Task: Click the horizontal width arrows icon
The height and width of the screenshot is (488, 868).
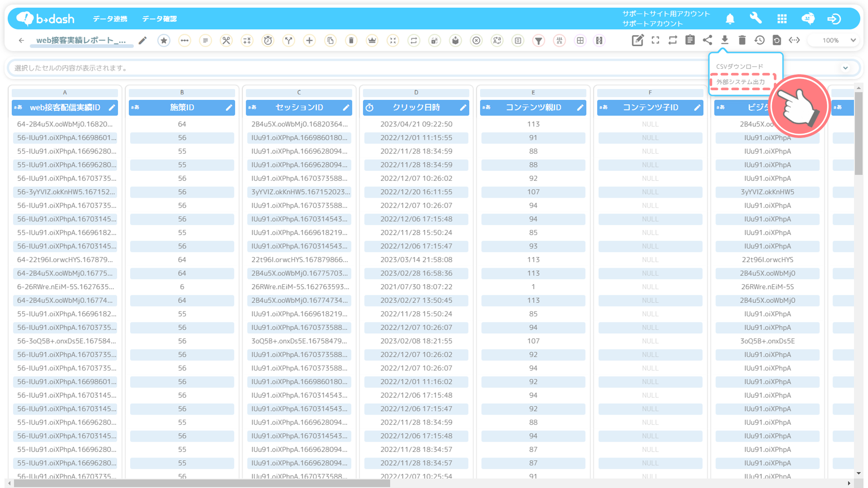Action: pyautogui.click(x=794, y=40)
